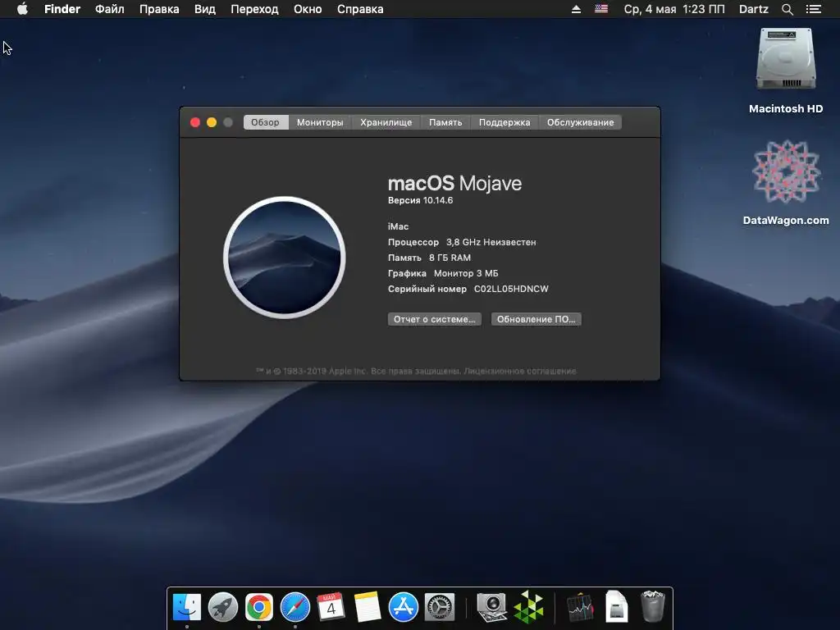840x630 pixels.
Task: Click the 3,8 GHz Неизвестен processor value
Action: point(491,242)
